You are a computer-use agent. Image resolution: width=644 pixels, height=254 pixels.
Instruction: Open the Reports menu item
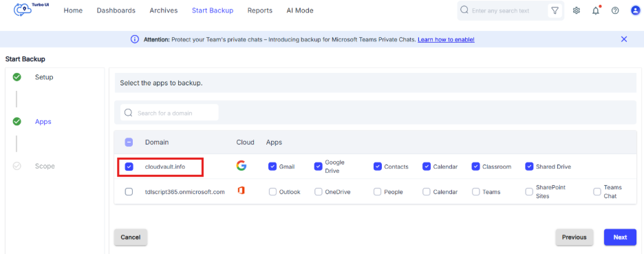[x=259, y=11]
